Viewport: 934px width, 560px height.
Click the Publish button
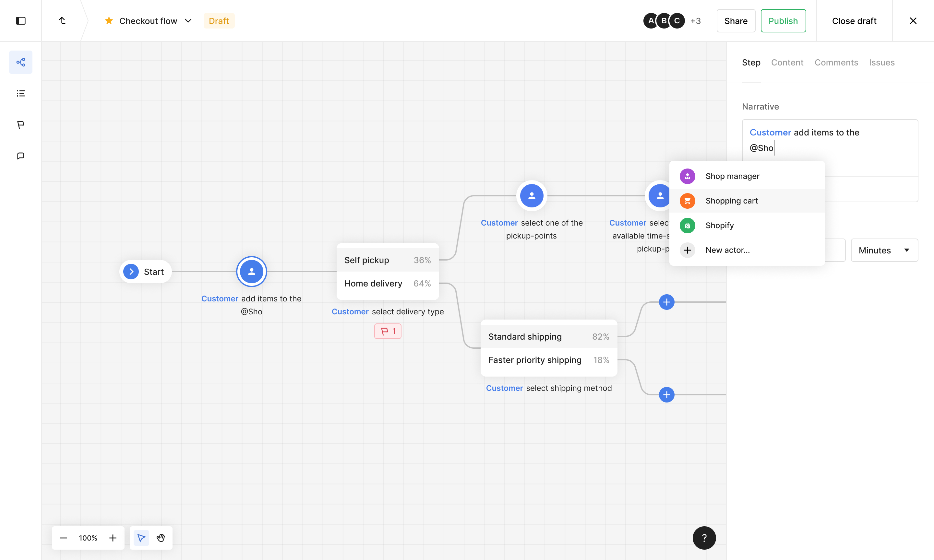pyautogui.click(x=783, y=21)
